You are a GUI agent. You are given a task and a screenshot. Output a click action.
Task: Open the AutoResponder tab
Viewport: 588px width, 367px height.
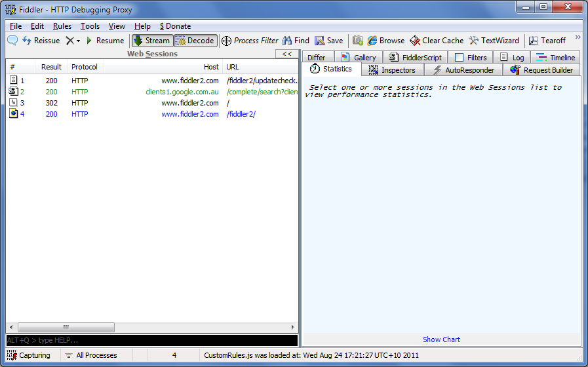point(463,70)
